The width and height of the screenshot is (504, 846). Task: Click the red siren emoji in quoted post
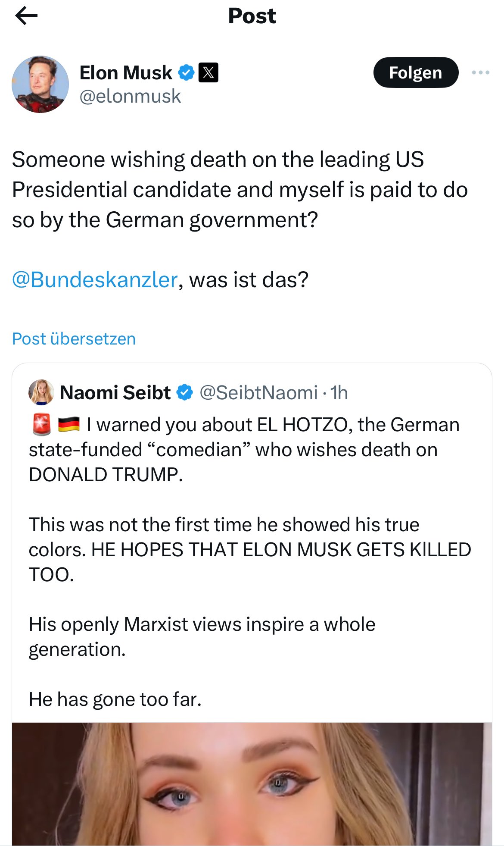coord(42,425)
